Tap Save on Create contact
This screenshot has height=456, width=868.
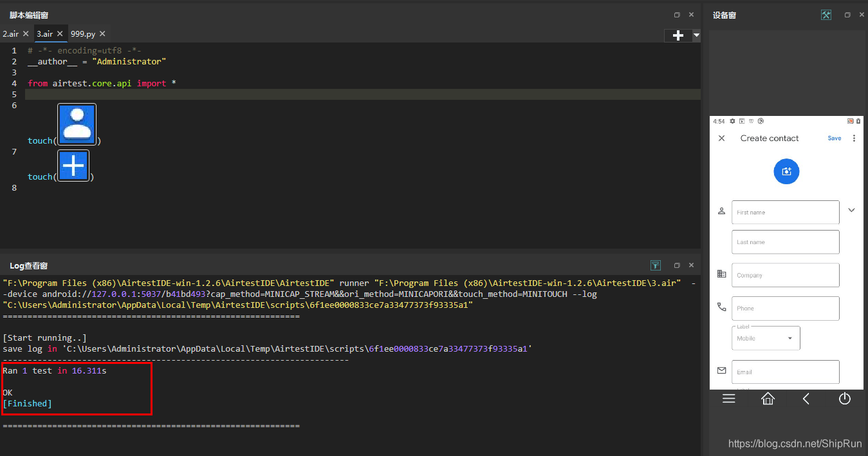coord(834,138)
